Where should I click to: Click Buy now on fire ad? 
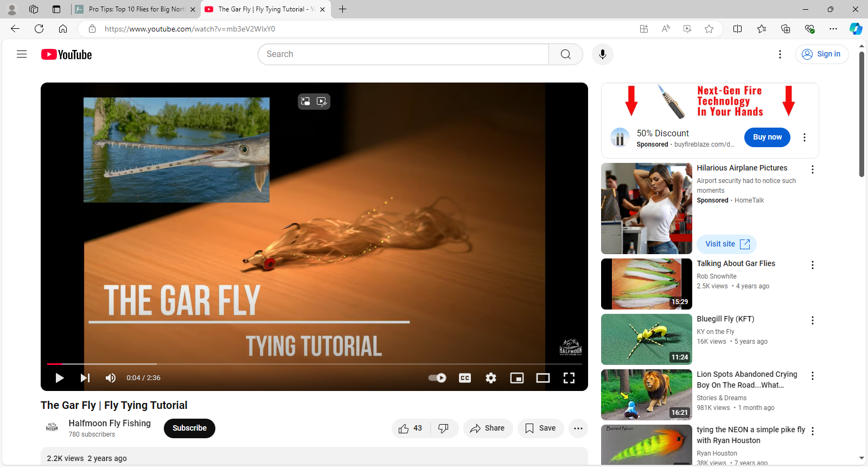click(x=767, y=137)
